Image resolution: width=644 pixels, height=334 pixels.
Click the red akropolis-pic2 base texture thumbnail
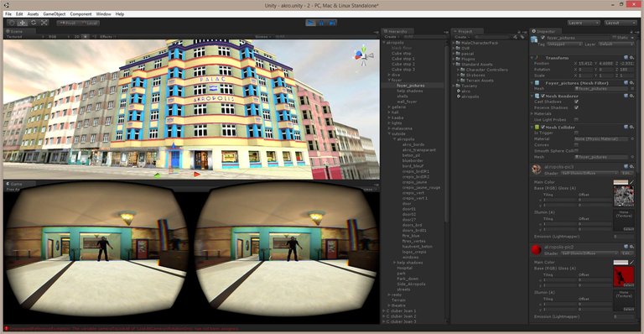tap(624, 276)
